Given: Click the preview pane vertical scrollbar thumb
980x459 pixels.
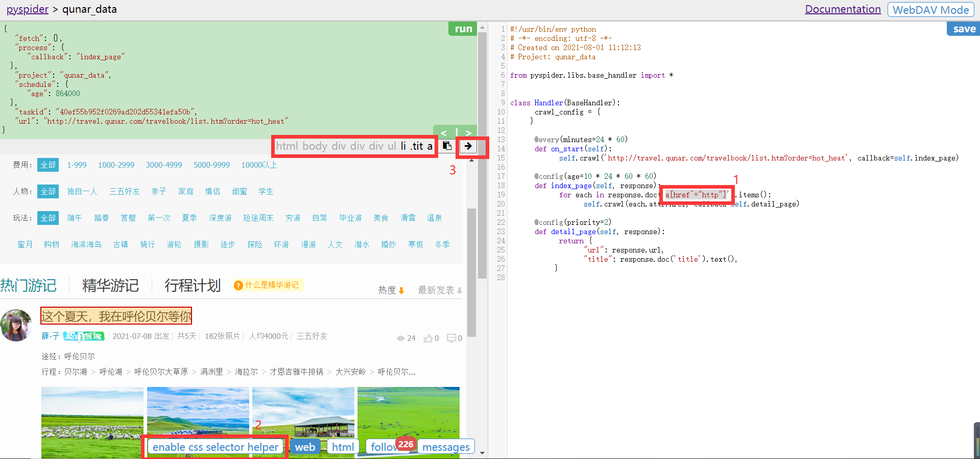Looking at the screenshot, I should (x=471, y=272).
